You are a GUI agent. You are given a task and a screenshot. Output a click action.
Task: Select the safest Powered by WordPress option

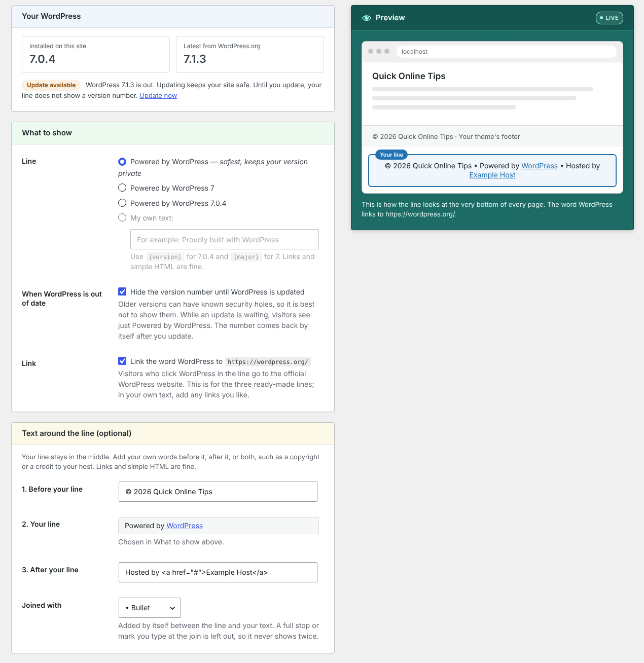(x=122, y=162)
